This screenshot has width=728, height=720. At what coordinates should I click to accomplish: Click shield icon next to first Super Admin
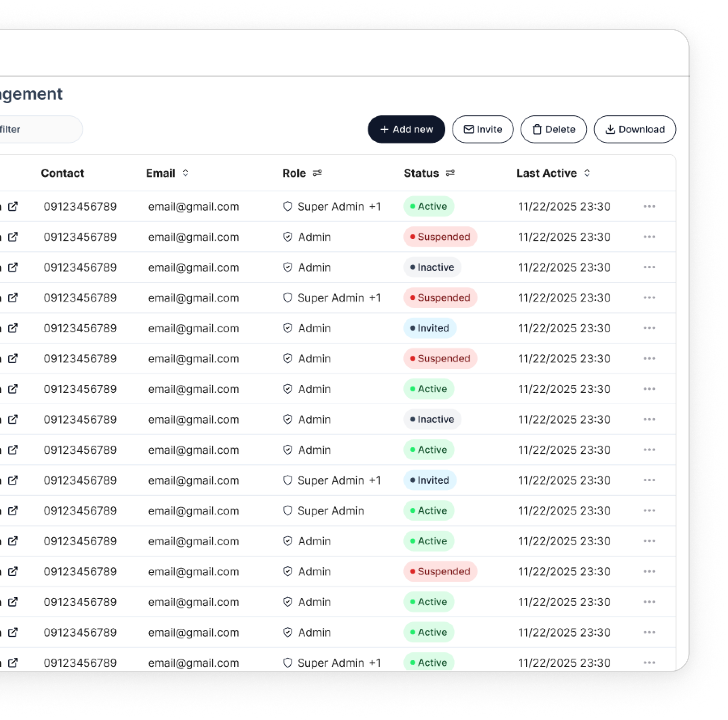tap(287, 206)
